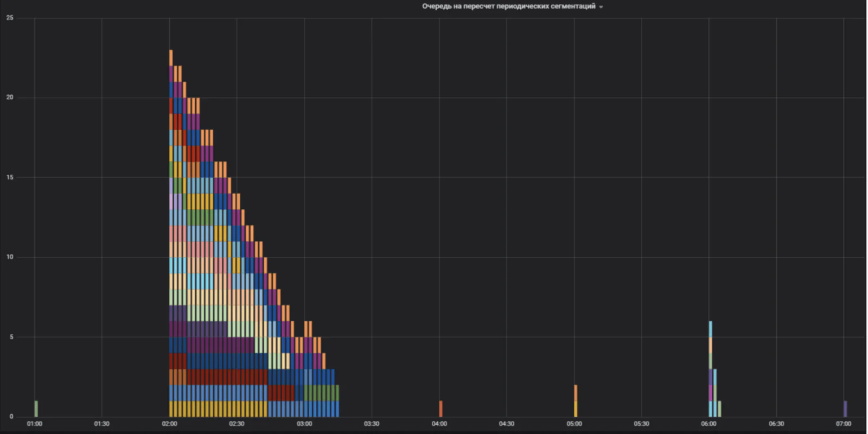This screenshot has width=868, height=434.
Task: Click the y-axis label 10
Action: pyautogui.click(x=10, y=257)
